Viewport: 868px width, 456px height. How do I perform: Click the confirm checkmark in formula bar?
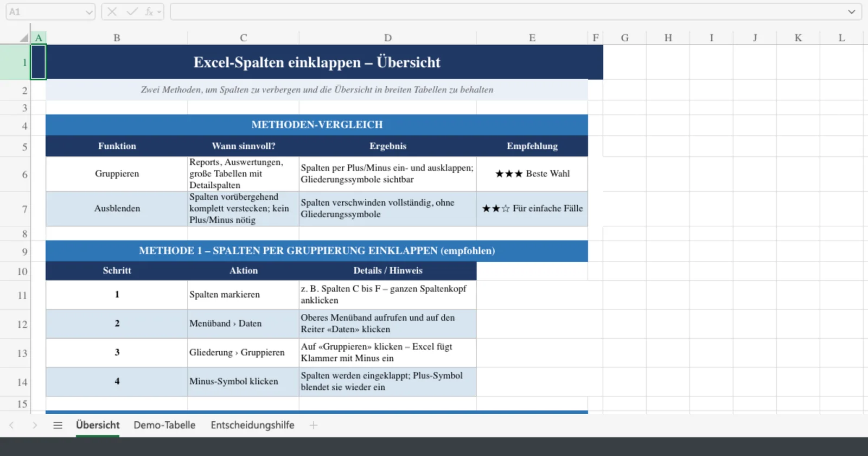(x=132, y=11)
